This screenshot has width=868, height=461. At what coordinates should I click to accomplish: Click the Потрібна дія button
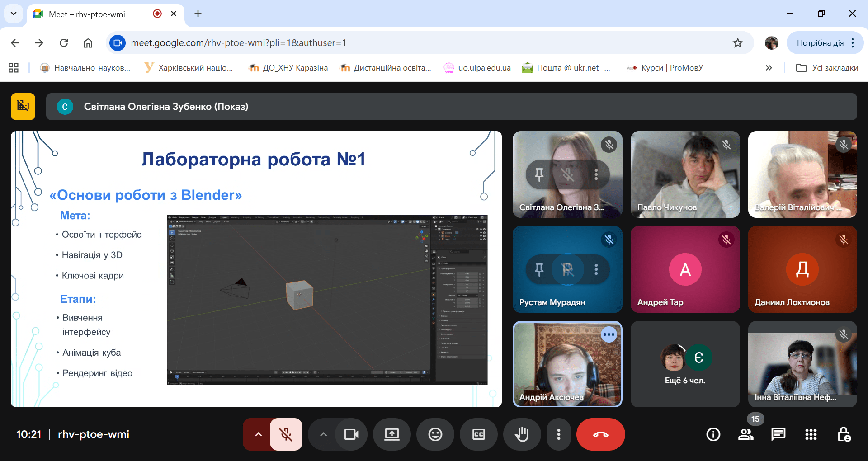click(x=820, y=43)
